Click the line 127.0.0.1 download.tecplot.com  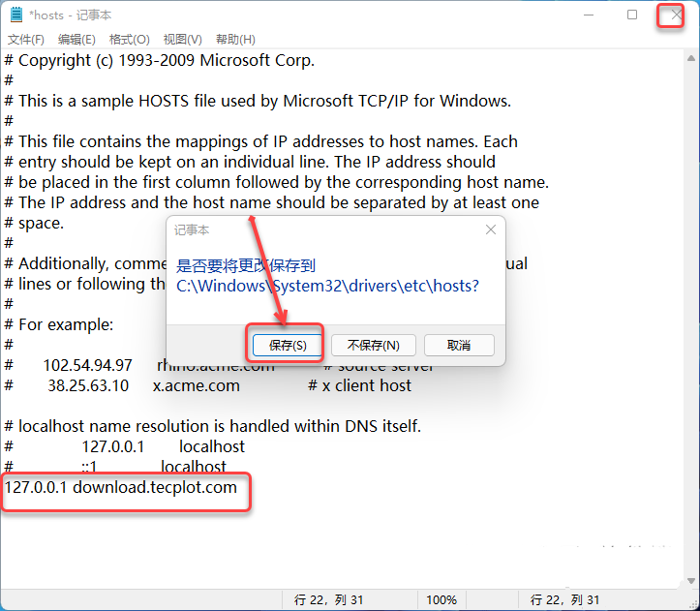point(121,487)
